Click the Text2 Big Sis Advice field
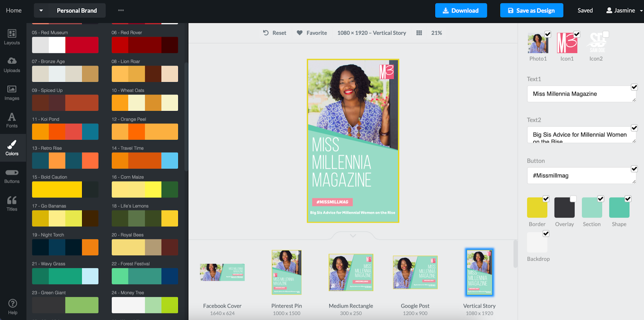Viewport: 644px width, 320px height. click(x=582, y=135)
